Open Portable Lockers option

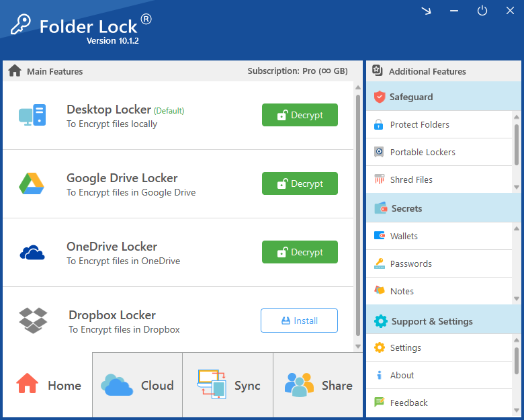tap(422, 152)
